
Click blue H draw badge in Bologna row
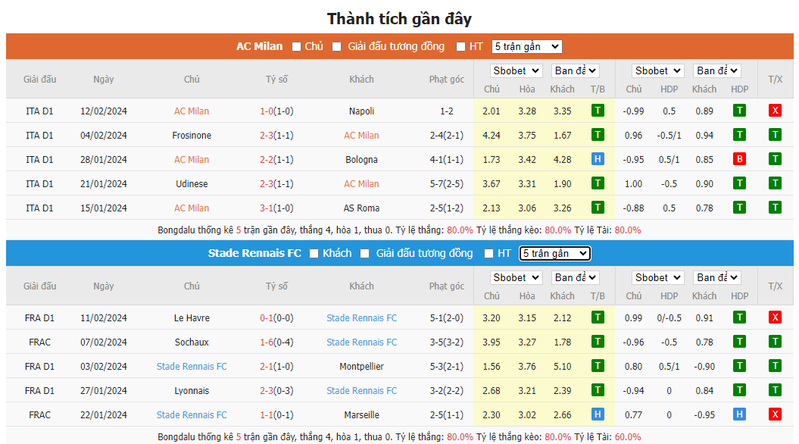click(x=598, y=160)
